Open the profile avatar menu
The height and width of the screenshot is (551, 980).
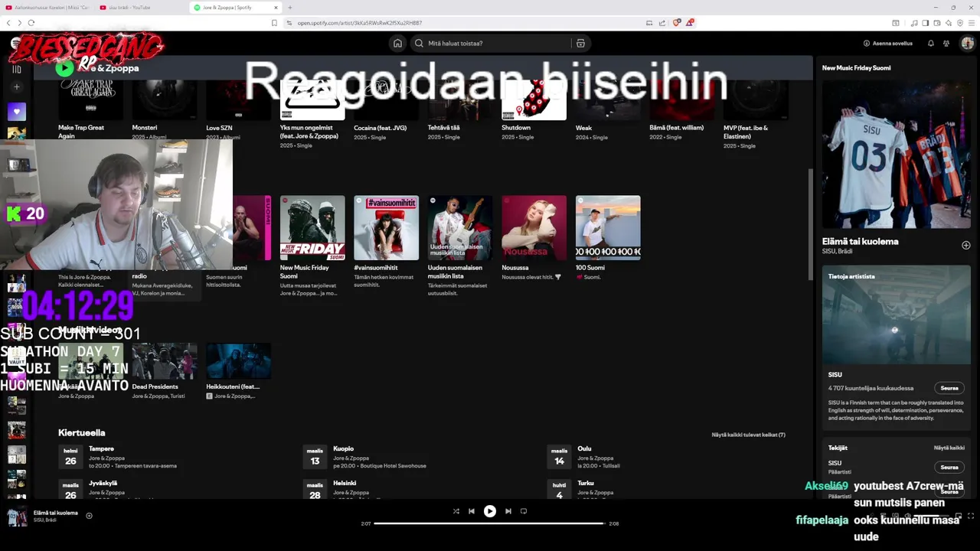[x=967, y=44]
